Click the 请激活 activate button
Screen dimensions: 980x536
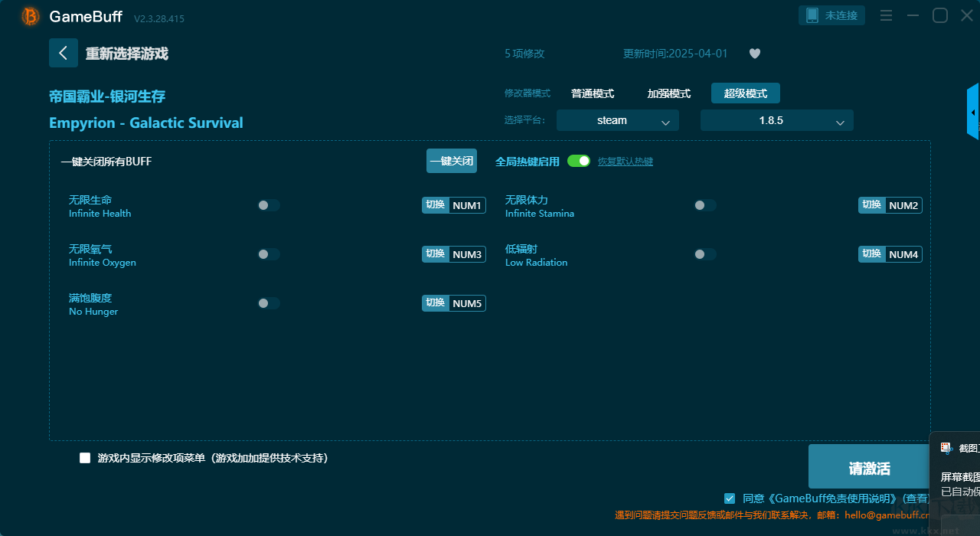[870, 466]
